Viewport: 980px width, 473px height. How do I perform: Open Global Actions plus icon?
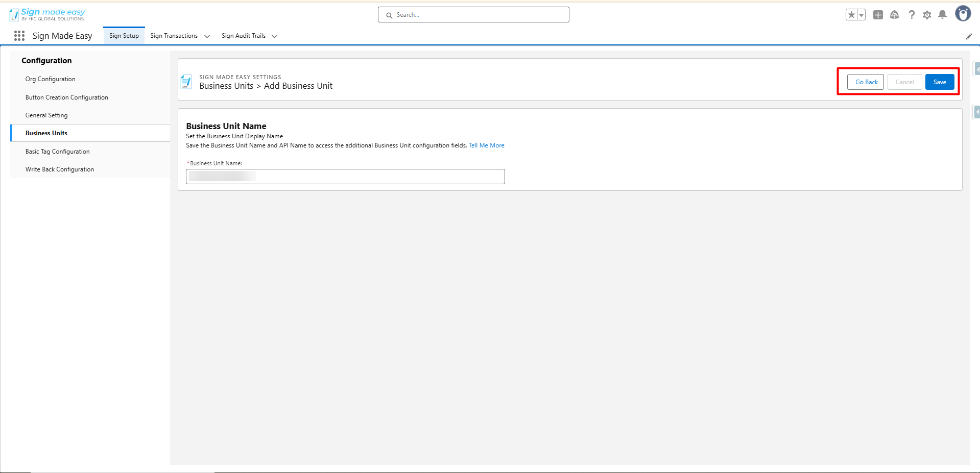click(878, 15)
